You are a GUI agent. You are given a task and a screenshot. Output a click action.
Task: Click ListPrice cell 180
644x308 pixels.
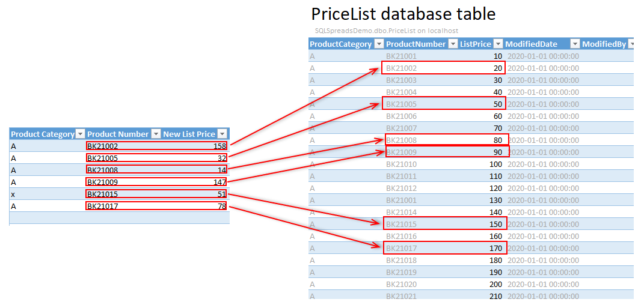tap(495, 261)
